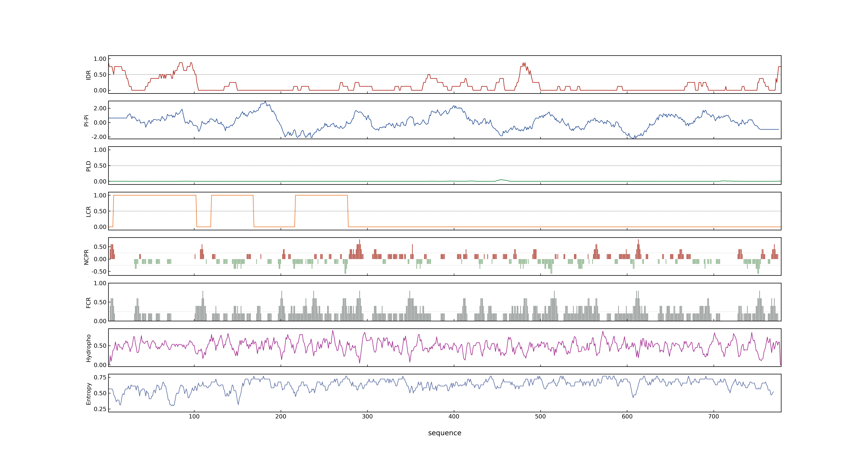Select the x-axis tick label 100
The image size is (868, 463).
(x=194, y=416)
